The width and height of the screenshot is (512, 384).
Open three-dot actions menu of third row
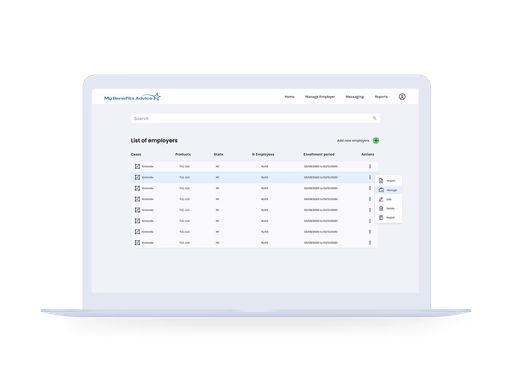[x=370, y=188]
